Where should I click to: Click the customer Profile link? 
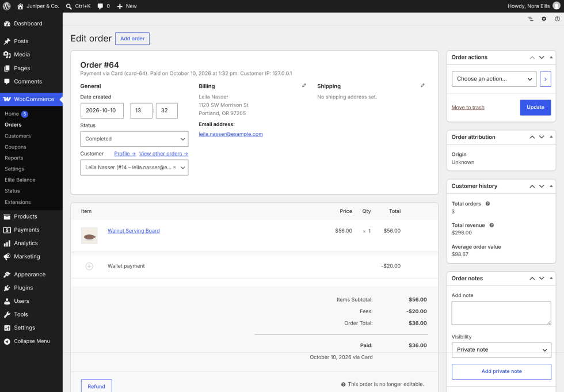pos(125,154)
